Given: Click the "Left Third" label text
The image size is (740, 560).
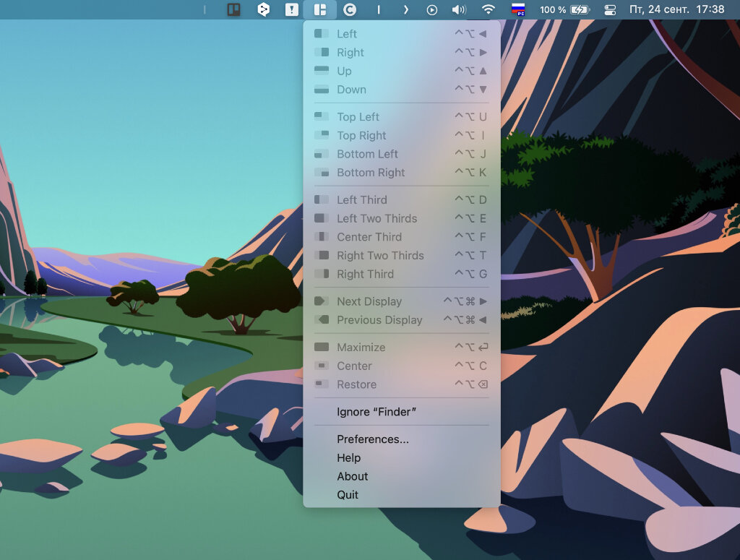Looking at the screenshot, I should coord(361,199).
